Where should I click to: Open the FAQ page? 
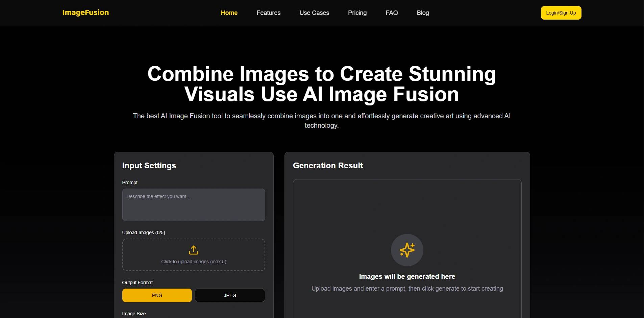392,13
